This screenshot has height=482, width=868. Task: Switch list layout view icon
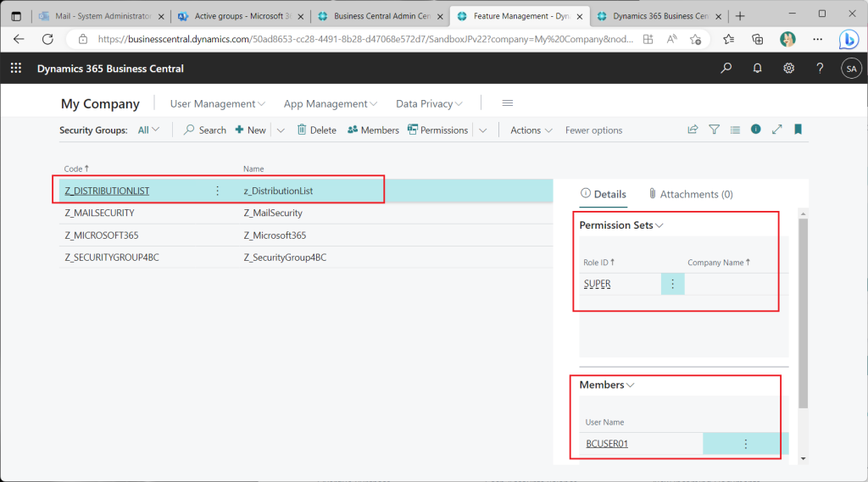point(735,130)
